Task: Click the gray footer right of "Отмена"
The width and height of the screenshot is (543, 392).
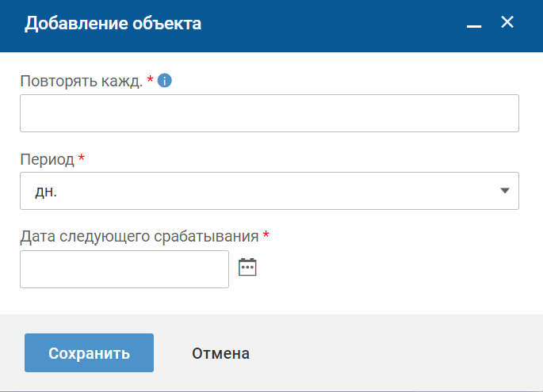Action: coord(396,353)
